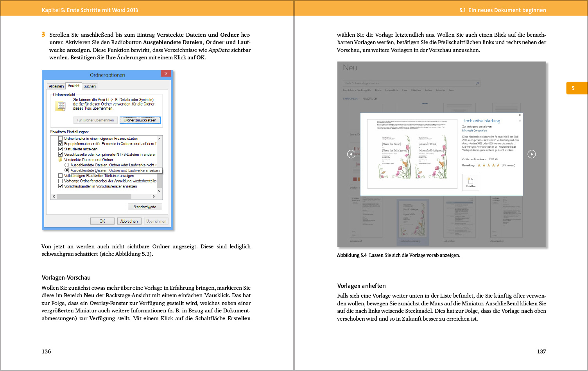Click the Abbildung 5.4 caption
Viewport: 588px width, 371px height.
click(398, 255)
